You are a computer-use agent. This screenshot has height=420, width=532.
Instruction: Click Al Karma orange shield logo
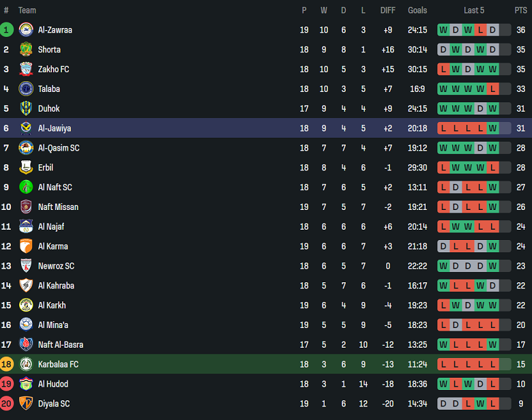point(26,246)
